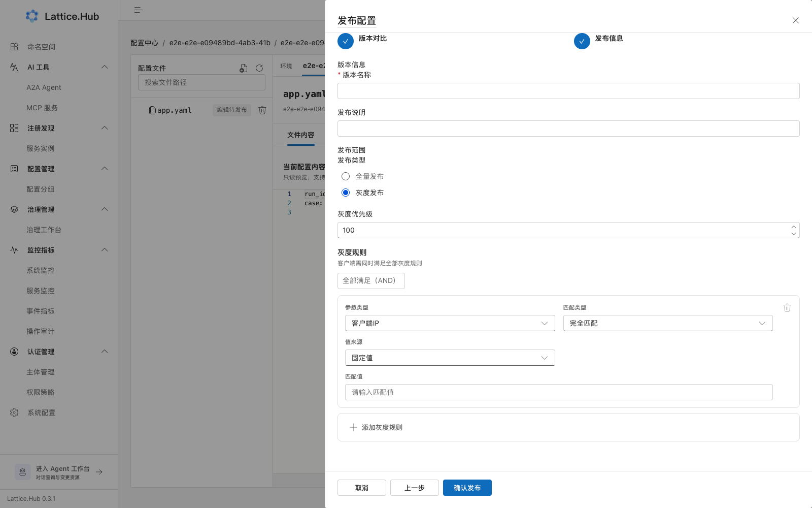
Task: Open the 匹配类型 dropdown showing 完全匹配
Action: [668, 323]
